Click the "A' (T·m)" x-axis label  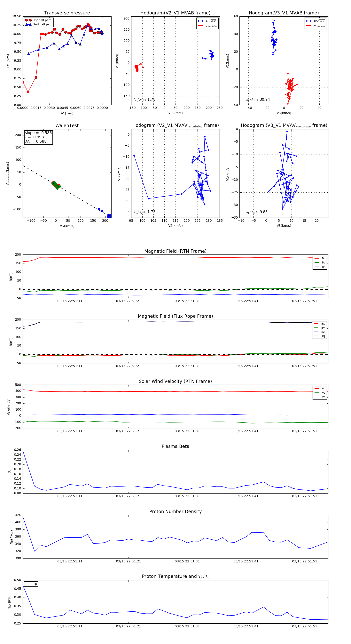[x=67, y=113]
